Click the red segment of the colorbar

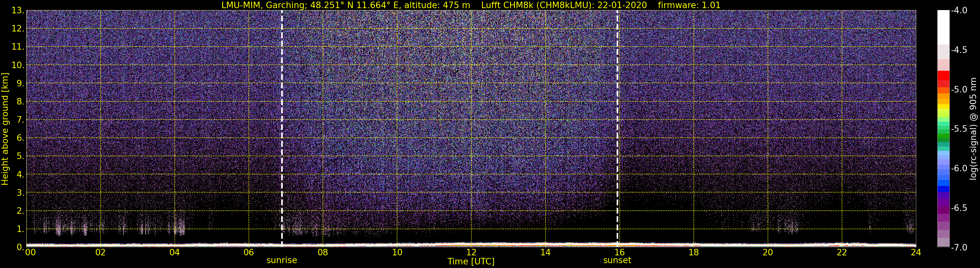pyautogui.click(x=944, y=75)
